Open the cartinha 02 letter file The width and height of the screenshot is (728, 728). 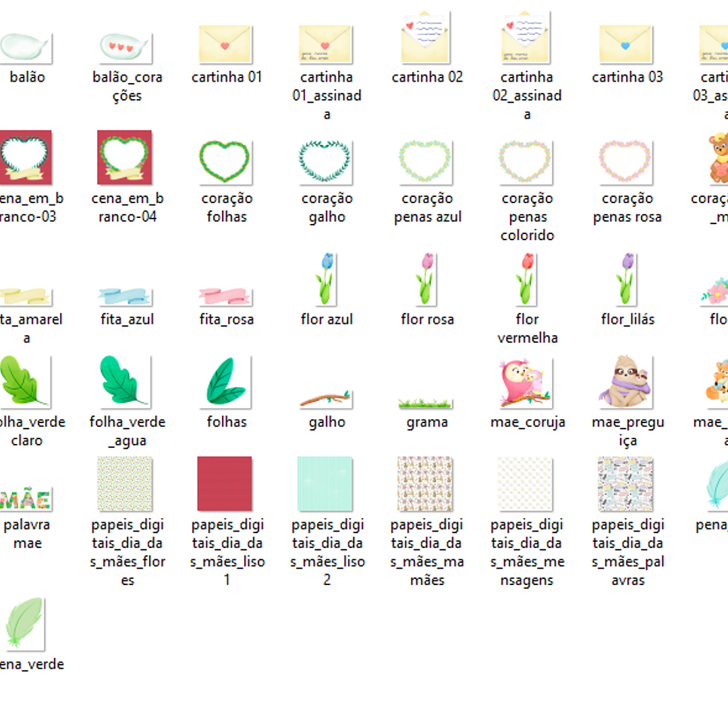click(427, 39)
